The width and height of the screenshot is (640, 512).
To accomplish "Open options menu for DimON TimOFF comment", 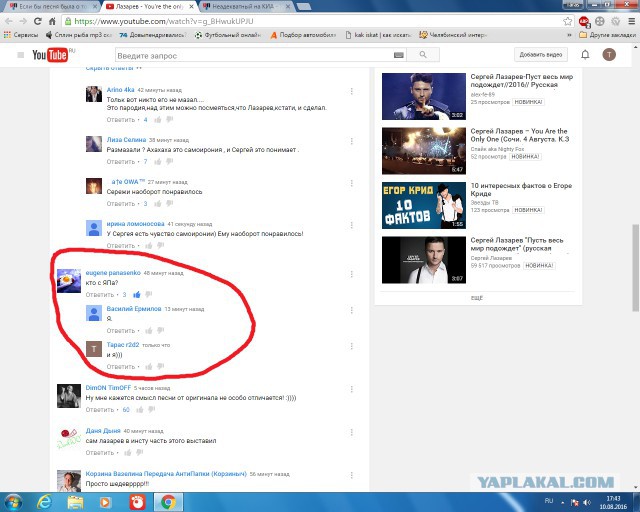I will (x=351, y=389).
